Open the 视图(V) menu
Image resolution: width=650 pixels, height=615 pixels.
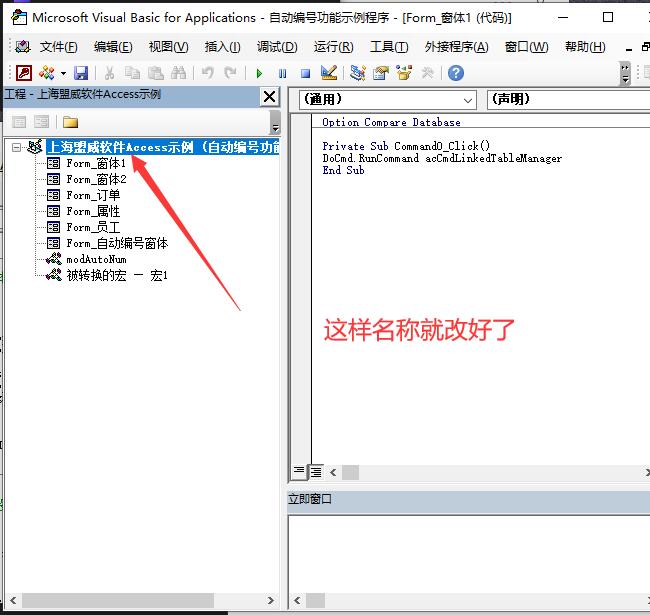click(x=168, y=47)
